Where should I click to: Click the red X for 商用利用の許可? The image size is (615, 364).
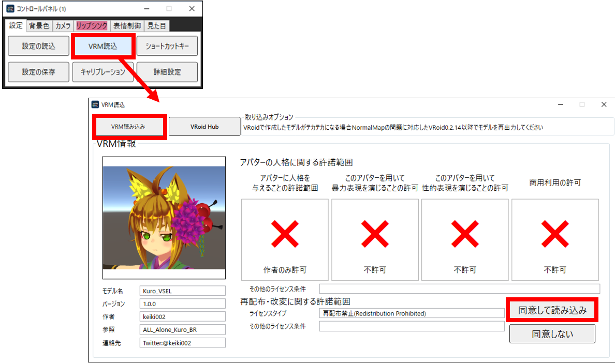coord(555,234)
